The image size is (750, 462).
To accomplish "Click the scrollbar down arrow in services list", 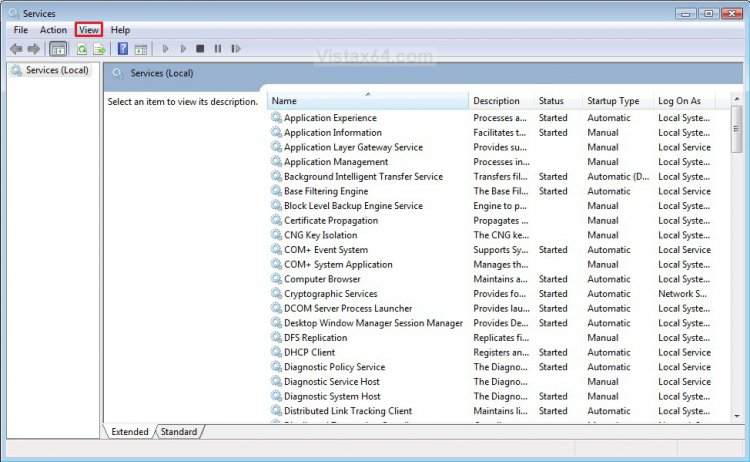I will (737, 416).
